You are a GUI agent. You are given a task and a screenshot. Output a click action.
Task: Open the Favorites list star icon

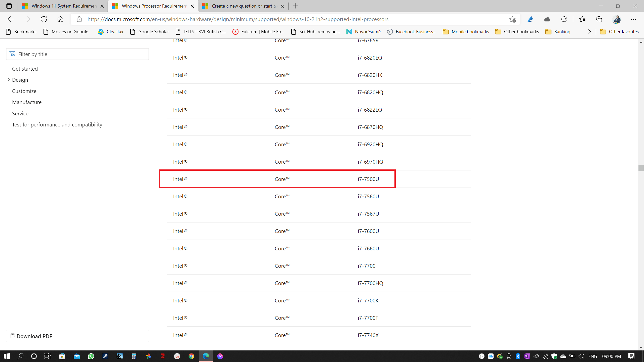click(582, 19)
